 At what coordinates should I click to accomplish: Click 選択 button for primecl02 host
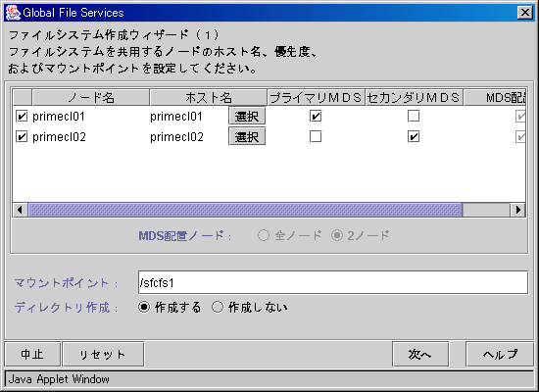coord(247,137)
